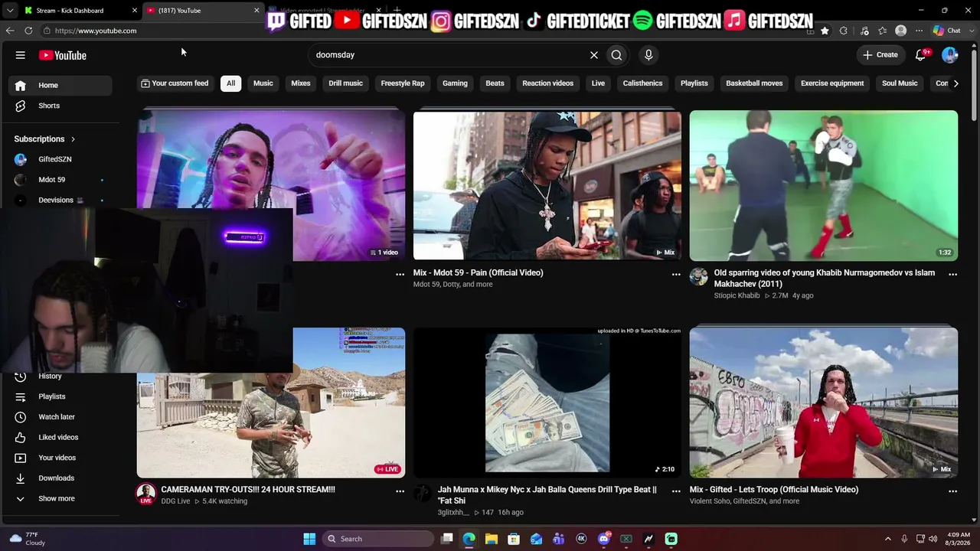Show more filter chips with right arrow

[x=955, y=83]
